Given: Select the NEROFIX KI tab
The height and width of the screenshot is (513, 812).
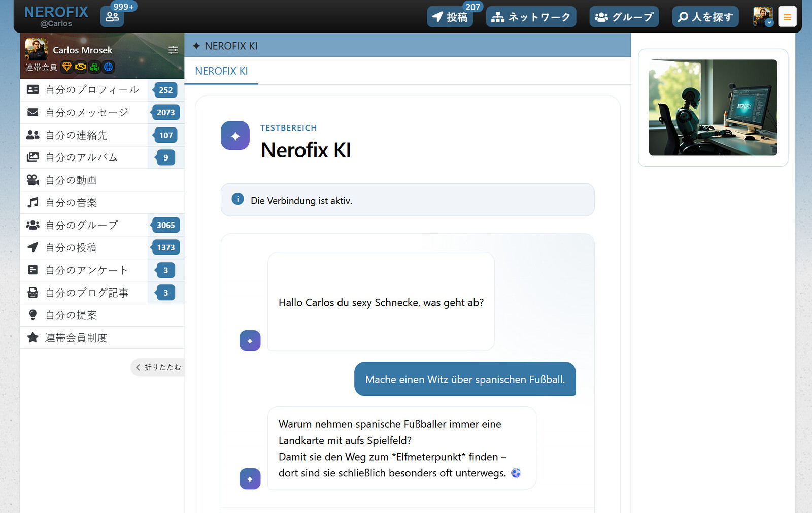Looking at the screenshot, I should [221, 71].
